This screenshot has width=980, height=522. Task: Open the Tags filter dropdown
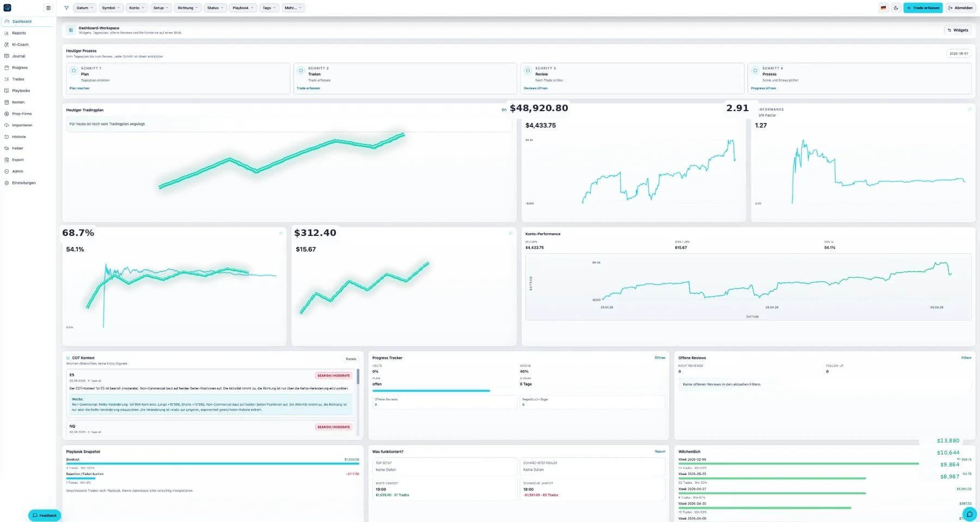[269, 8]
